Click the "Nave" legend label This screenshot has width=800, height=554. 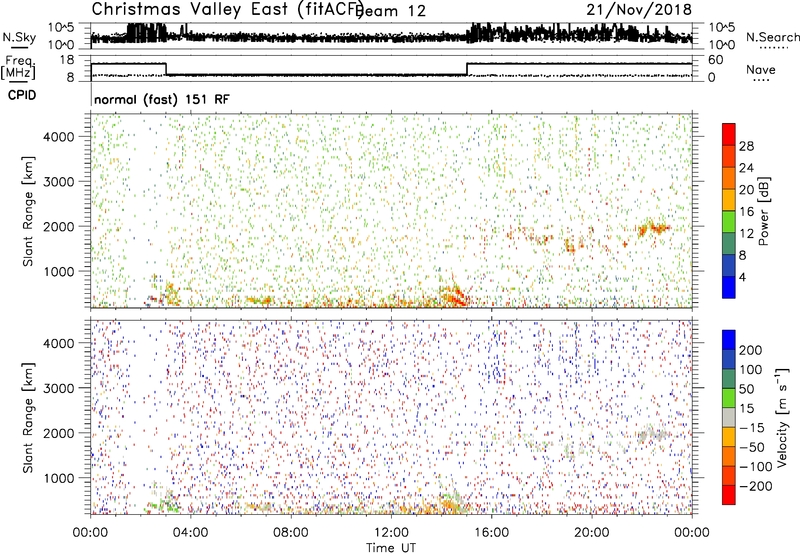tap(761, 69)
